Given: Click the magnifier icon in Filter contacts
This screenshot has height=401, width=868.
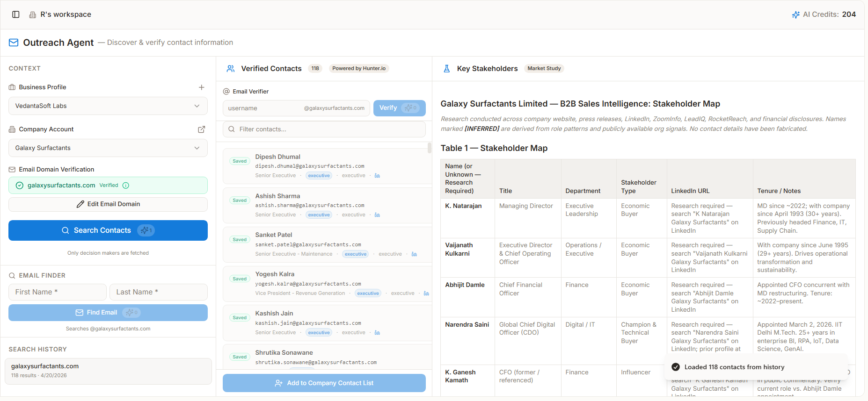Looking at the screenshot, I should (232, 129).
